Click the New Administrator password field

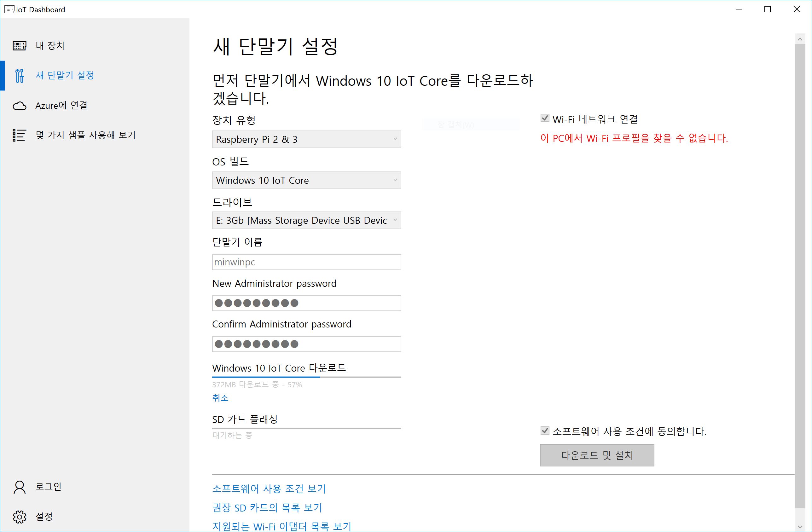click(306, 303)
